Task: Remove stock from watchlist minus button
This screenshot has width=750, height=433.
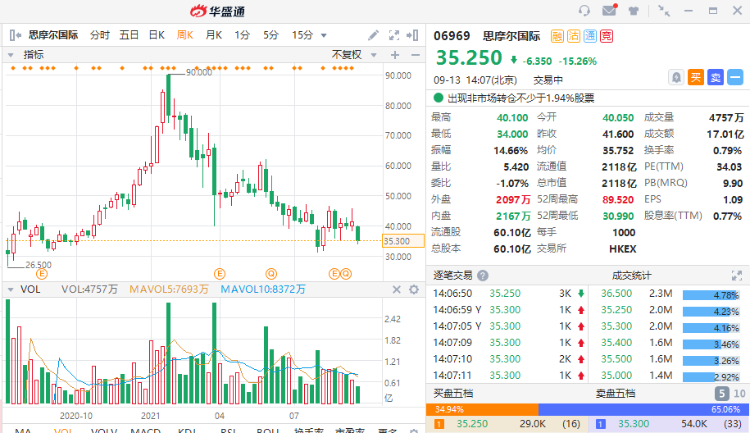Action: click(735, 77)
